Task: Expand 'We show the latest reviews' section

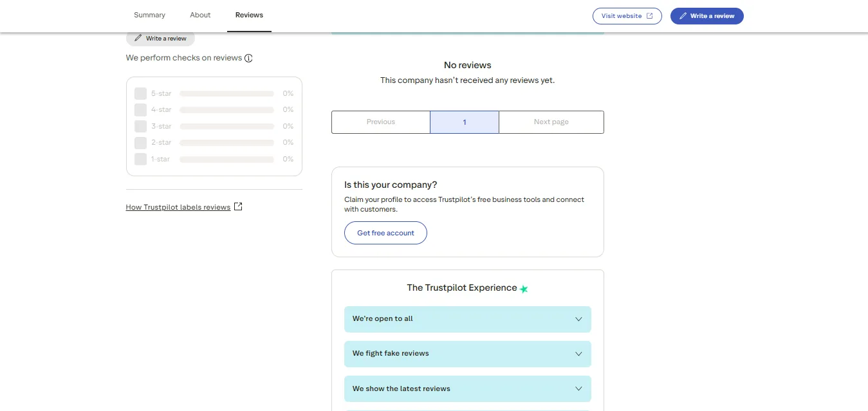Action: [x=468, y=388]
